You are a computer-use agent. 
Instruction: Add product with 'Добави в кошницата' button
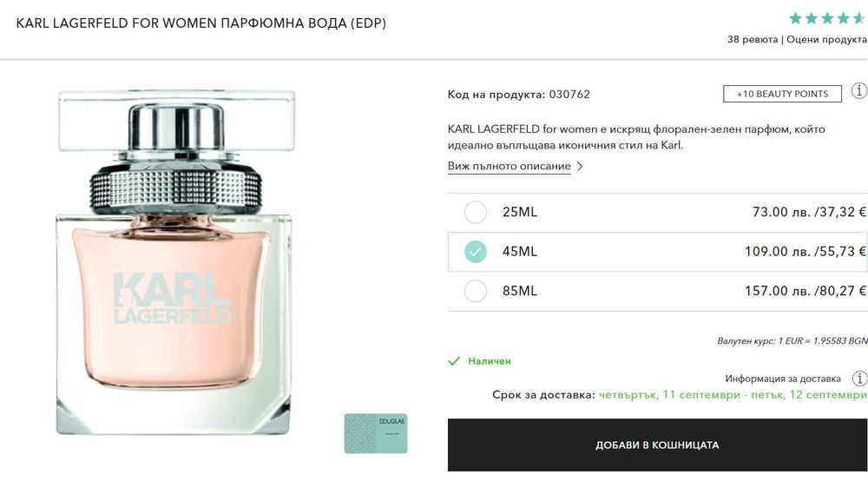click(657, 445)
